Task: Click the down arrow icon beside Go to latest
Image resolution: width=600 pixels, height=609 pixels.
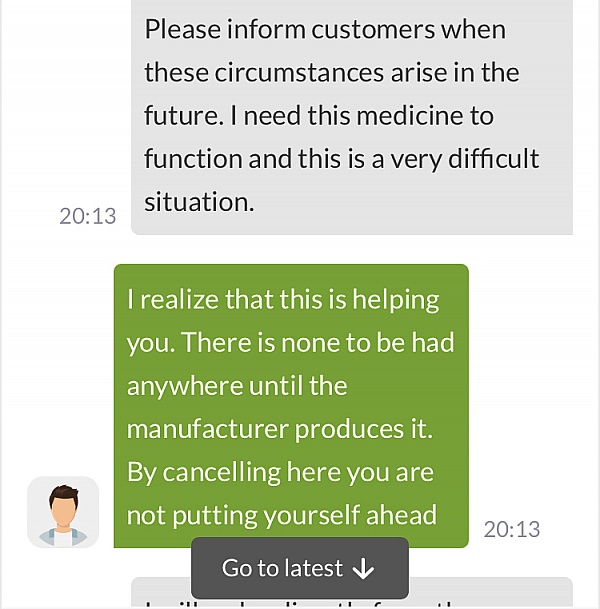Action: (x=363, y=569)
